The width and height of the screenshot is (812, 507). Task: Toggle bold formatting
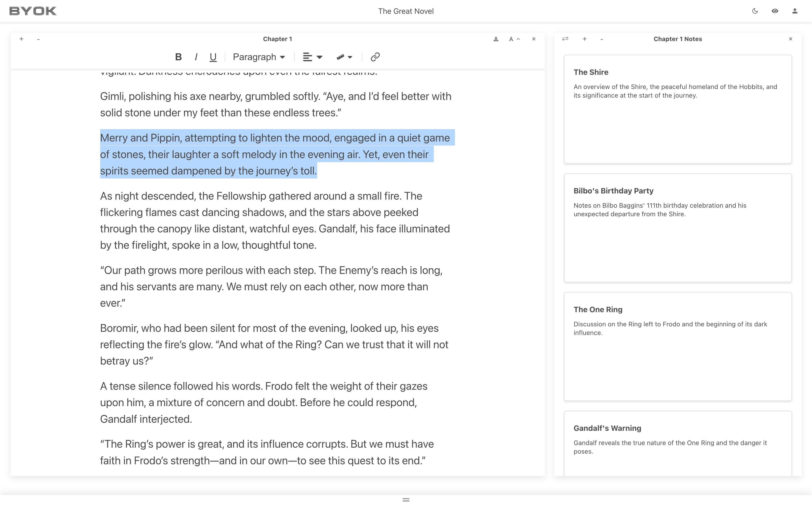[179, 57]
